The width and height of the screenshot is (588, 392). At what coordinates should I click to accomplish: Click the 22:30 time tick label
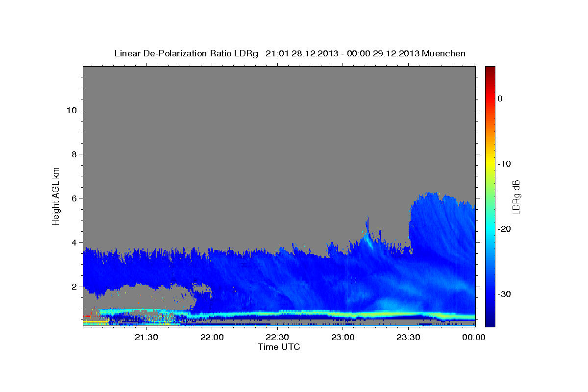[x=277, y=337]
